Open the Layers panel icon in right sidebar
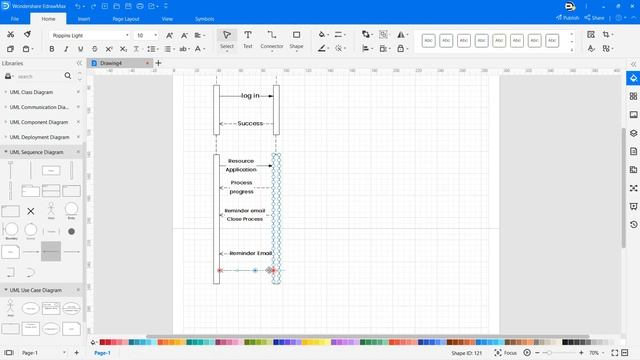Image resolution: width=640 pixels, height=360 pixels. coord(633,133)
